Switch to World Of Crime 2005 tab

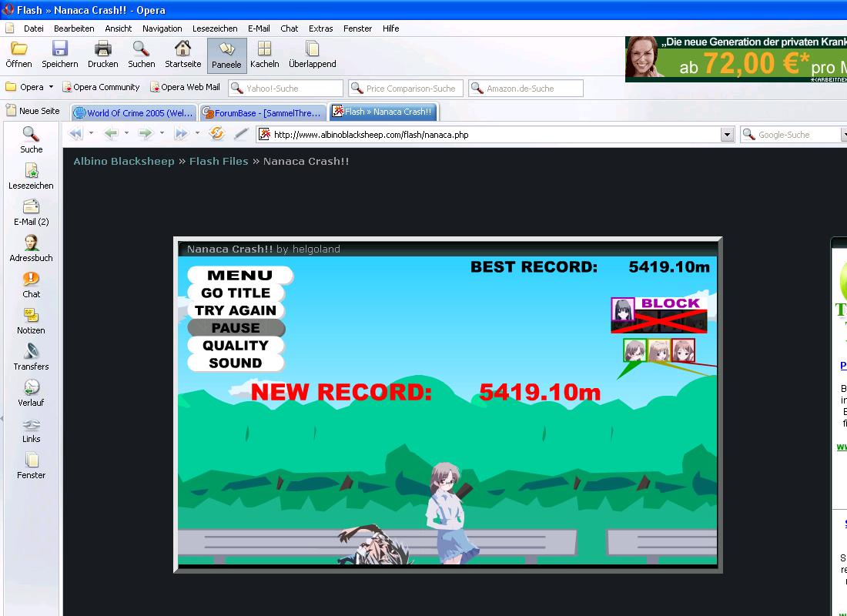(133, 112)
